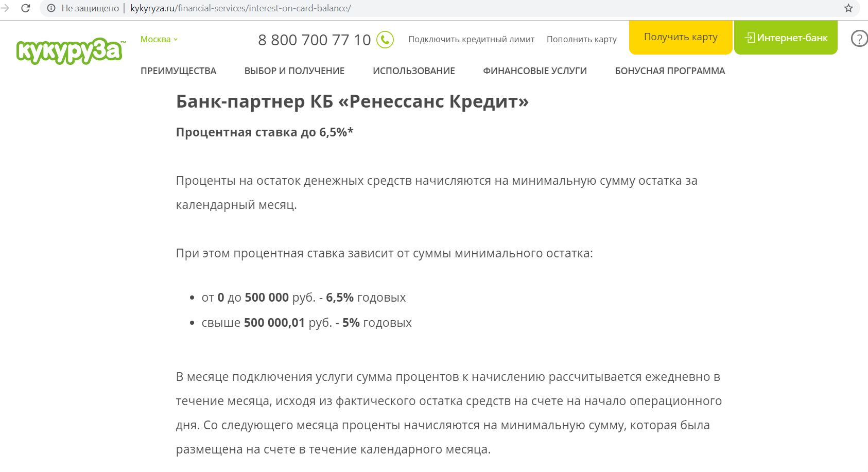Open ФИНАНСОВЫЕ УСЛУГИ menu item
The height and width of the screenshot is (472, 868).
(535, 71)
